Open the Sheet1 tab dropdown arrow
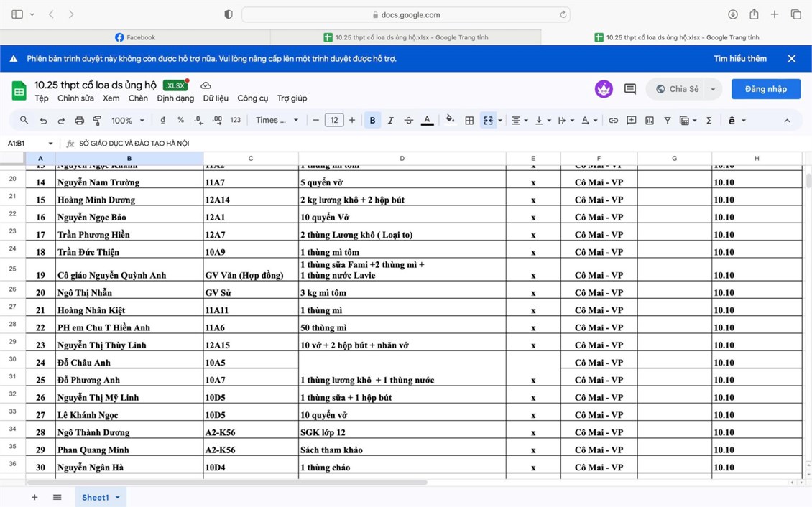This screenshot has height=507, width=812. (x=118, y=497)
